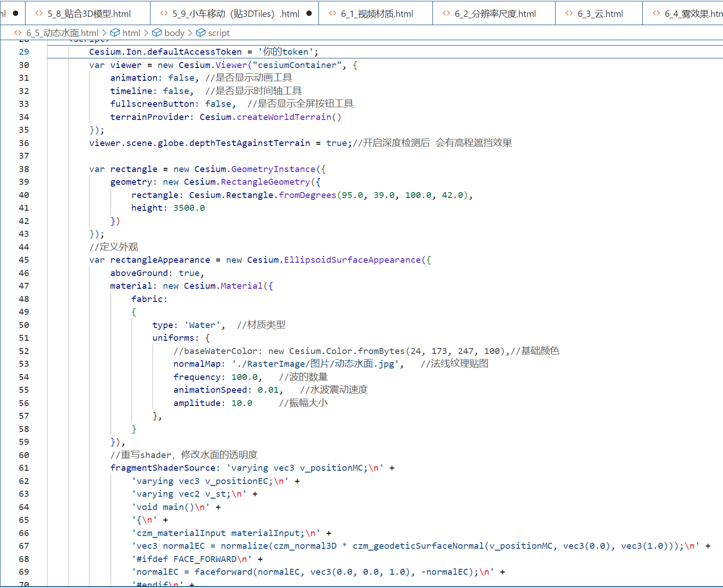The image size is (723, 588).
Task: Click the animationSpeed value 0.01
Action: click(x=268, y=390)
